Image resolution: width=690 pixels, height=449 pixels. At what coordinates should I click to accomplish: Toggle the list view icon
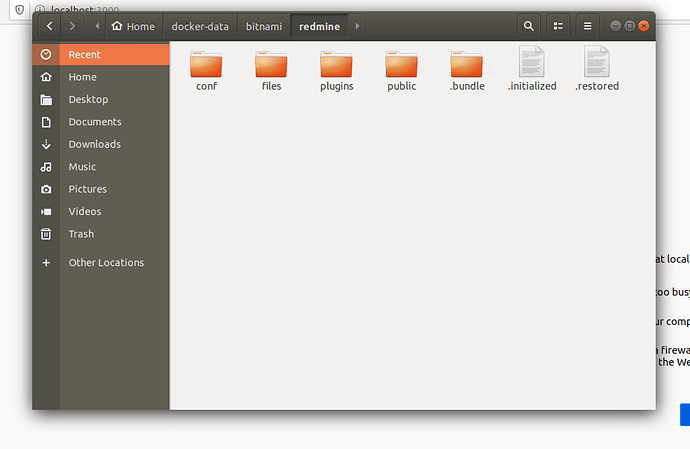pyautogui.click(x=559, y=26)
